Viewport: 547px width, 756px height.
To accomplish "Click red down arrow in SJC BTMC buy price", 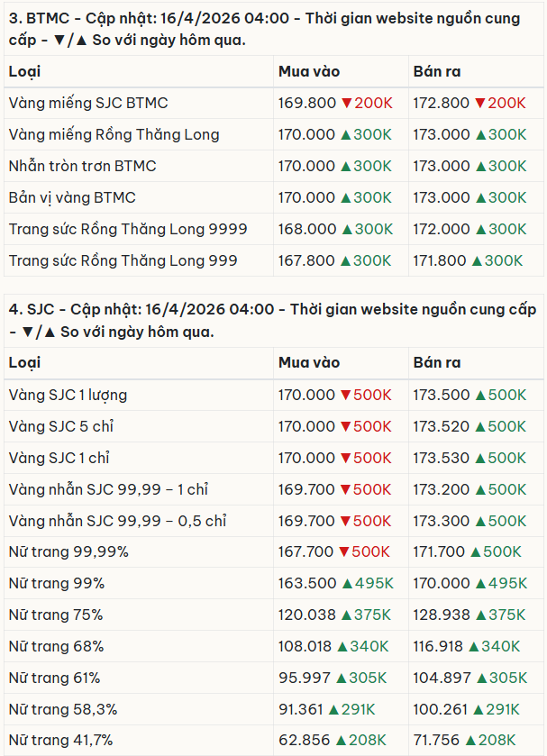I will click(347, 104).
